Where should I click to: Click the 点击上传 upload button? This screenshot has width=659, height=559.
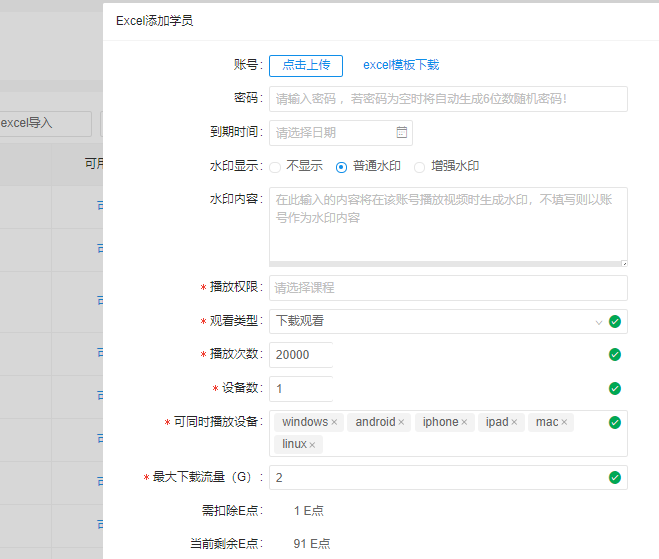point(306,65)
